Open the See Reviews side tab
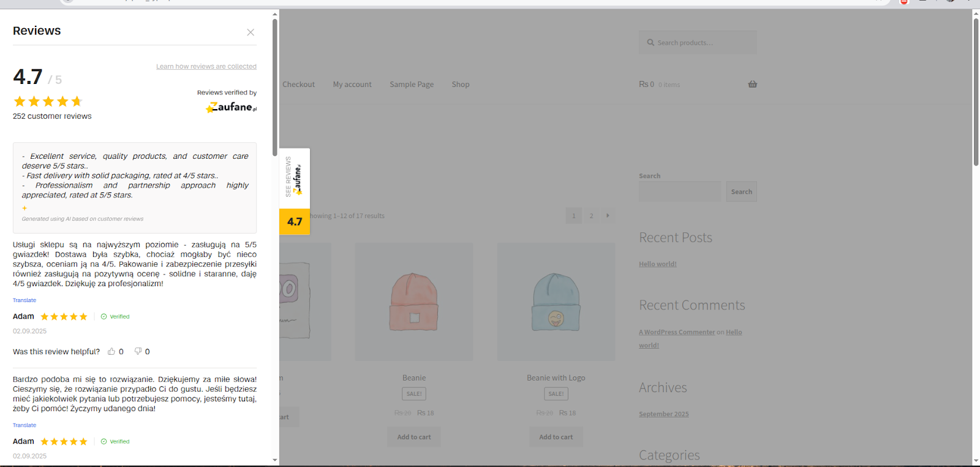This screenshot has height=467, width=980. 295,178
